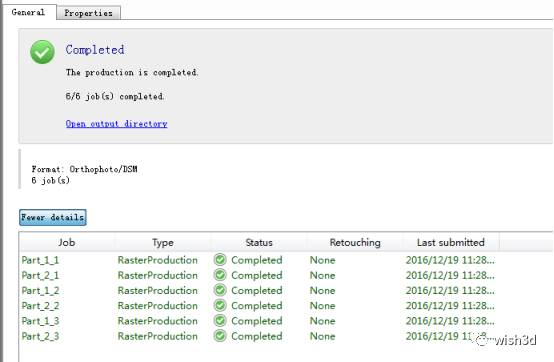Select the General tab

click(x=28, y=12)
